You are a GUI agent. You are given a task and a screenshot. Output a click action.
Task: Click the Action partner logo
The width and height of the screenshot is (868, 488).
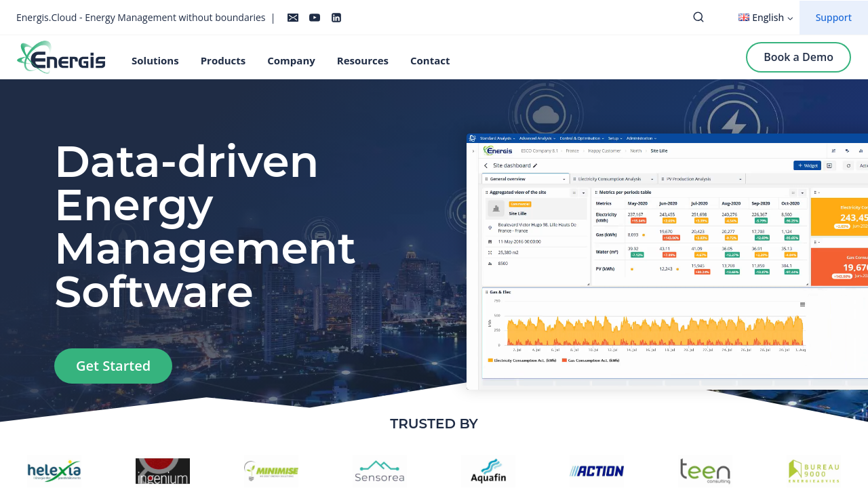pos(597,470)
